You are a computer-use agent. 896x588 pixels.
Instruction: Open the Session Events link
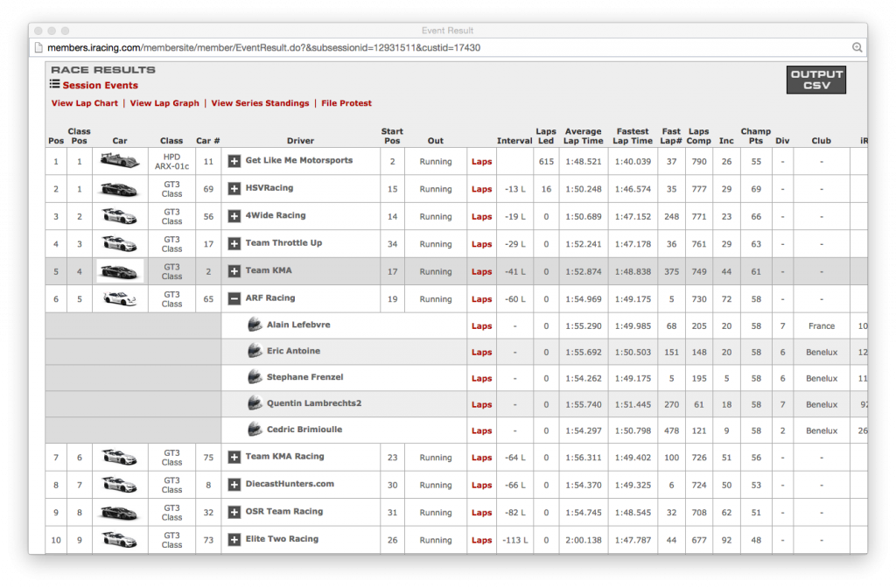coord(100,85)
